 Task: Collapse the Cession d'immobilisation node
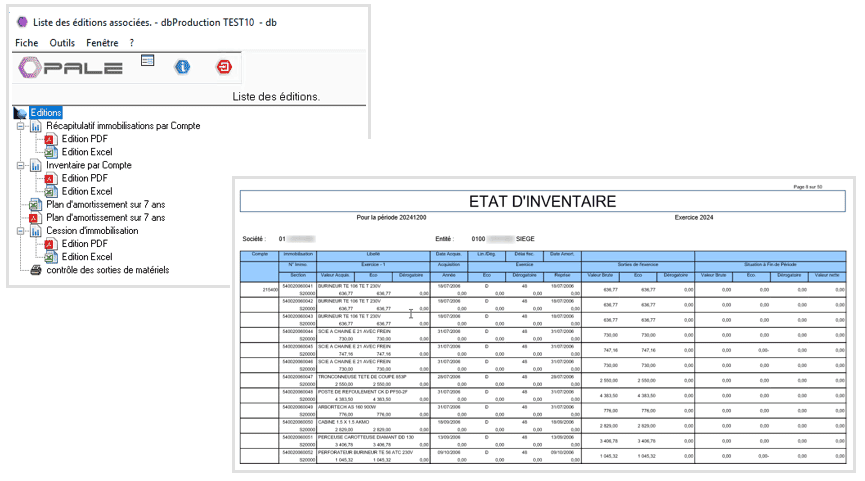[20, 230]
